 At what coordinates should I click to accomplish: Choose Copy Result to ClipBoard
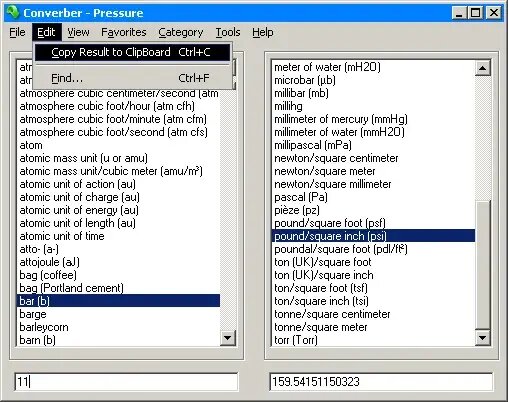(132, 52)
